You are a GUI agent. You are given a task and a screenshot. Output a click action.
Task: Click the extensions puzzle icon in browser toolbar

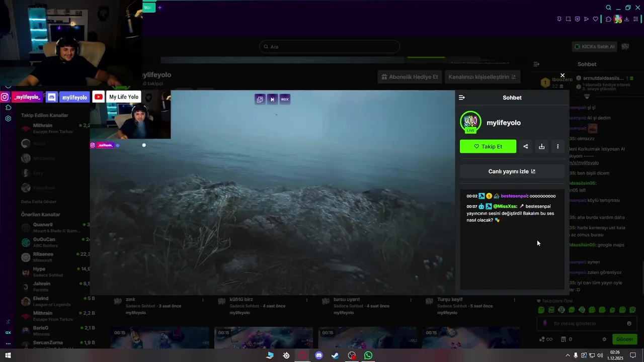click(608, 19)
